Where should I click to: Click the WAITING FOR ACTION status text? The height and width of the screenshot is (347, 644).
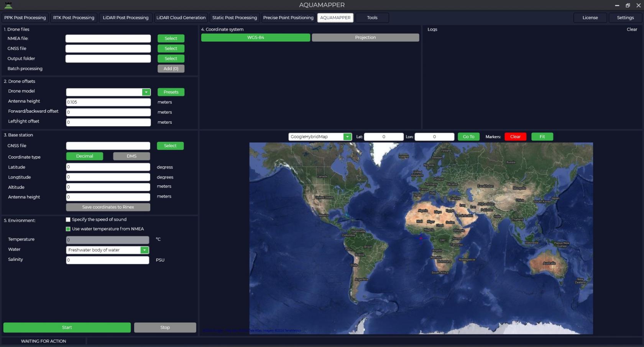point(43,341)
